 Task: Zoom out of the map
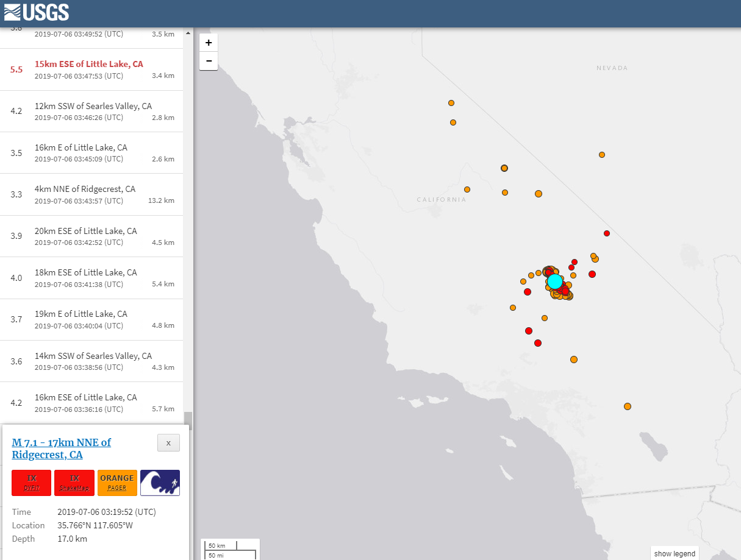209,61
